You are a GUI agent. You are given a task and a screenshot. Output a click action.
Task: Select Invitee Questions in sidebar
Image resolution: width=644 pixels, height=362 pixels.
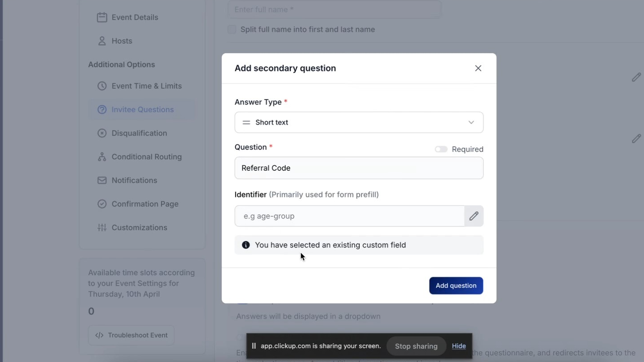pyautogui.click(x=142, y=109)
